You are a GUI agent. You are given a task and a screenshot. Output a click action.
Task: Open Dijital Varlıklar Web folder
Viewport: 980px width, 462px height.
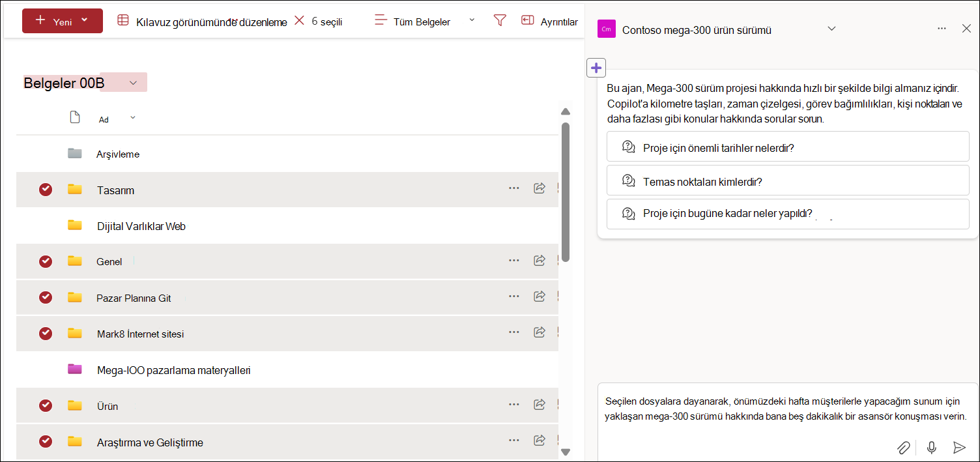pos(141,227)
